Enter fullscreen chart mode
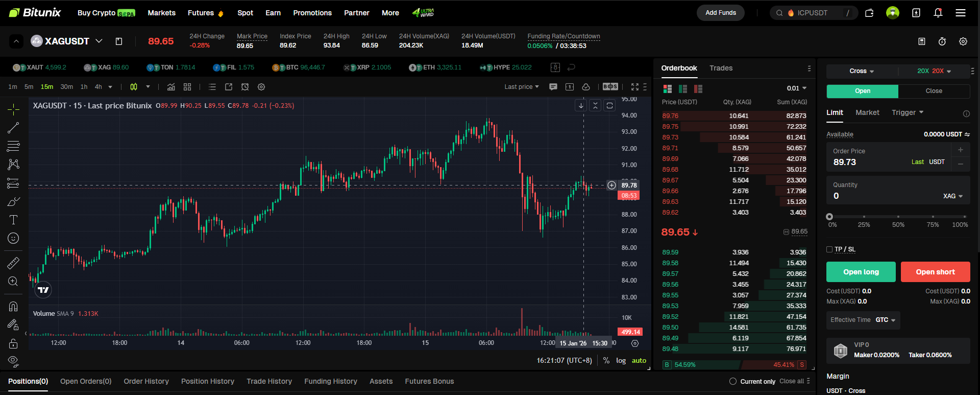Screen dimensions: 980x395 coord(635,87)
